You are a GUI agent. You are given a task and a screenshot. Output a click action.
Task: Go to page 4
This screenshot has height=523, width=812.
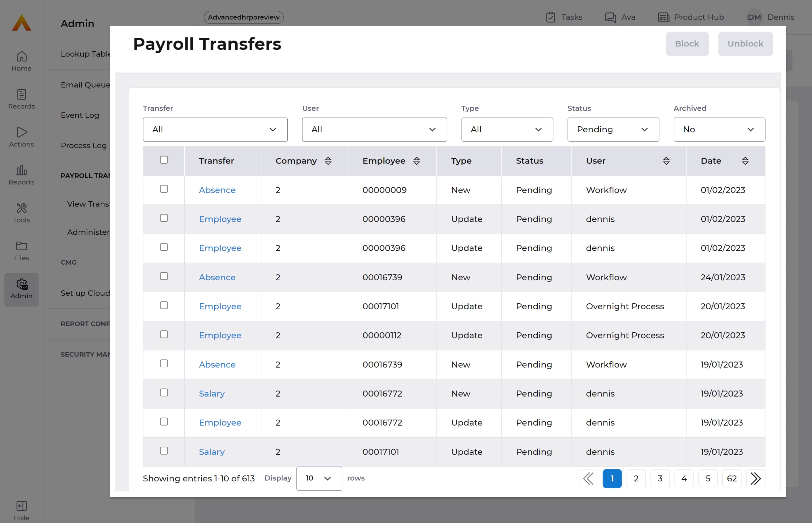(x=684, y=479)
